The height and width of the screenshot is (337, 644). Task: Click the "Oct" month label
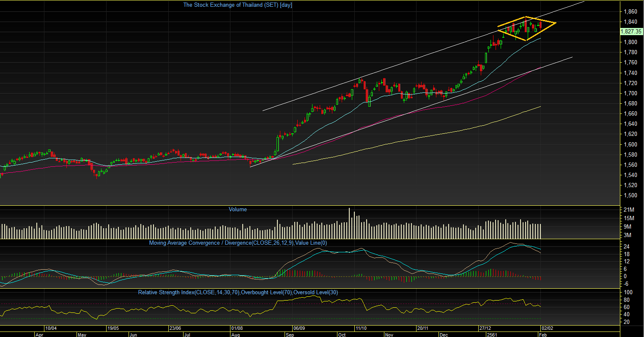coord(342,334)
